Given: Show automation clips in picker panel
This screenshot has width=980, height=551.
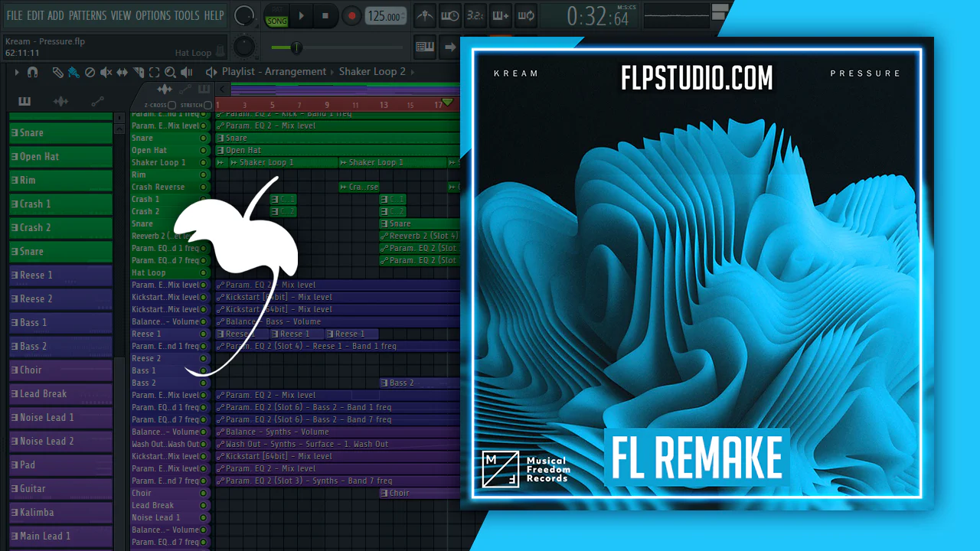Looking at the screenshot, I should [97, 101].
